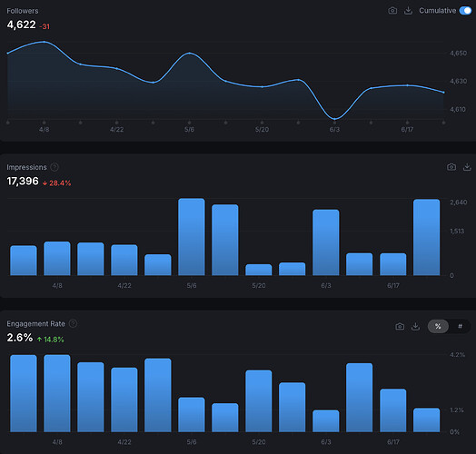Select the percent view for Engagement Rate

tap(438, 327)
